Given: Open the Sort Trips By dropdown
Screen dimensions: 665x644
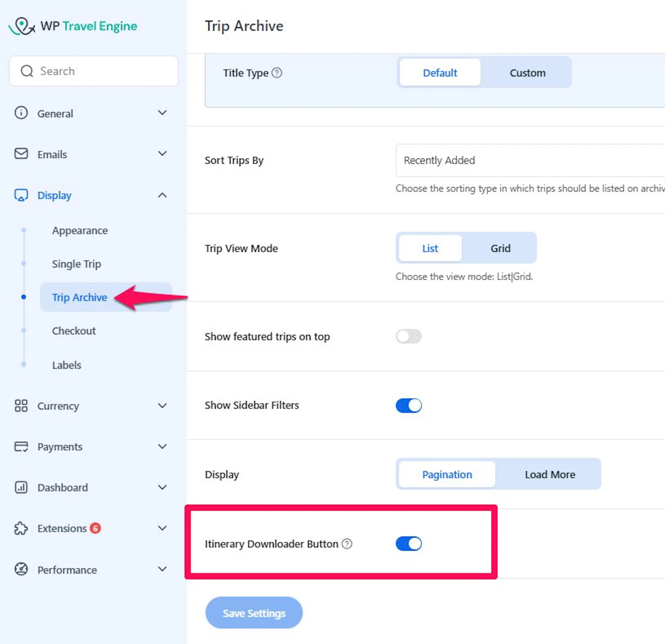Looking at the screenshot, I should point(530,160).
